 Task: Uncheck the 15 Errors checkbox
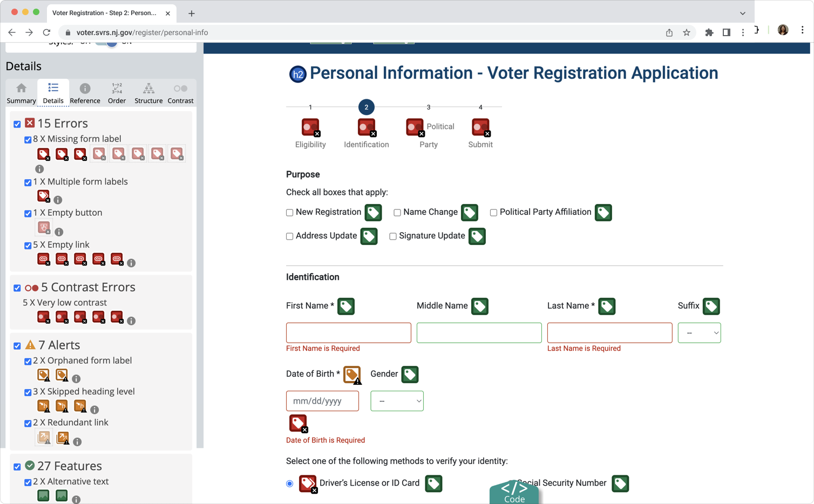17,124
